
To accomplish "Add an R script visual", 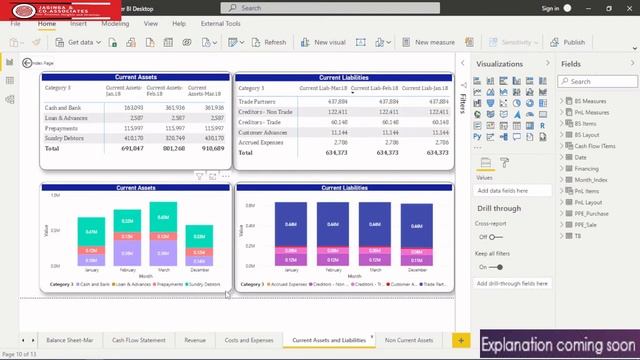I will coord(543,126).
